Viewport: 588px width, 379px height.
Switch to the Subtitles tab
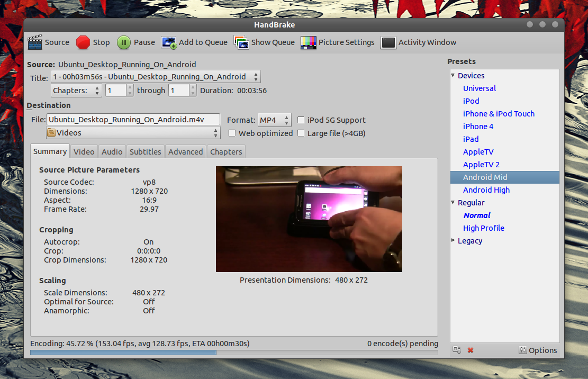click(146, 151)
